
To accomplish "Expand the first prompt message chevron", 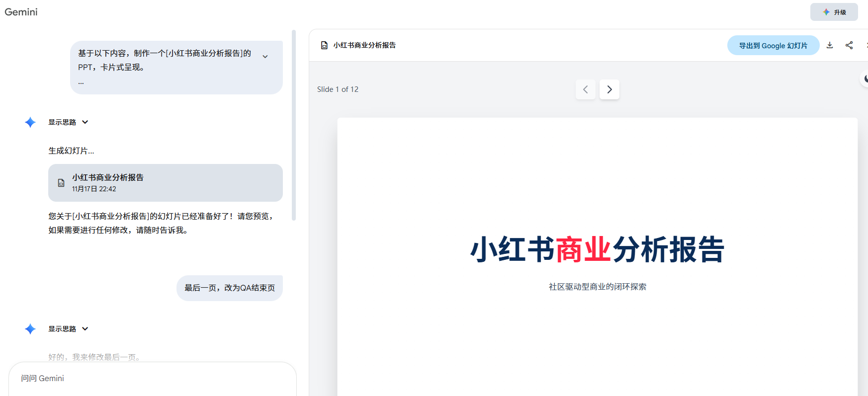I will click(x=265, y=57).
